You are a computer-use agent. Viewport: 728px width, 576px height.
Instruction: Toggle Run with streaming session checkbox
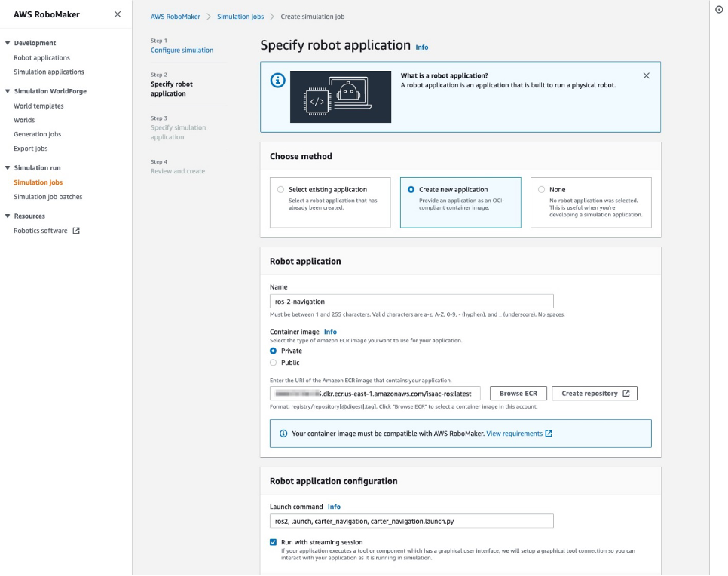[273, 542]
